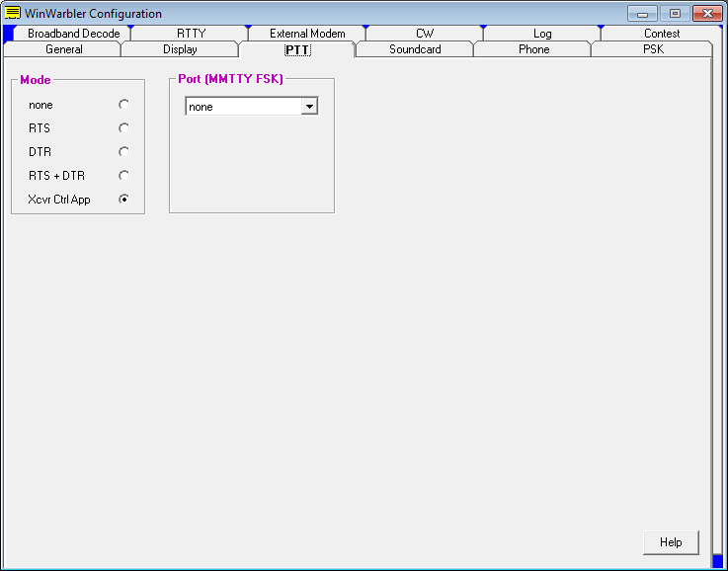Switch to the PSK tab
This screenshot has height=571, width=728.
(x=653, y=49)
